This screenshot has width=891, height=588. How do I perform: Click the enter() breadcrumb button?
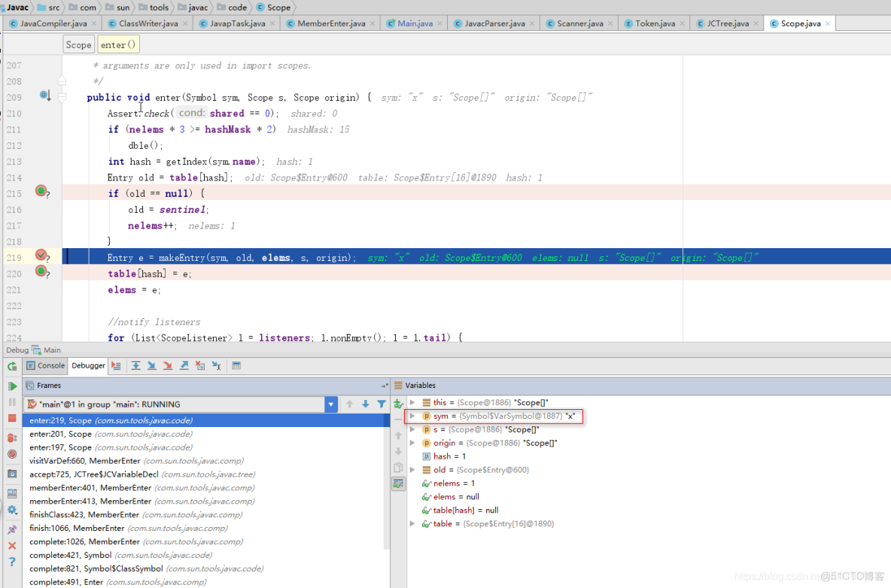117,44
